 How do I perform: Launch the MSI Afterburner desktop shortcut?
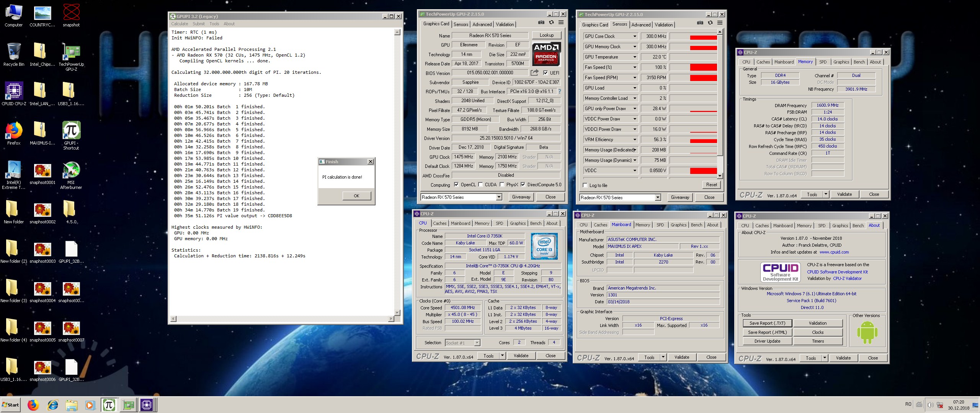(x=71, y=175)
